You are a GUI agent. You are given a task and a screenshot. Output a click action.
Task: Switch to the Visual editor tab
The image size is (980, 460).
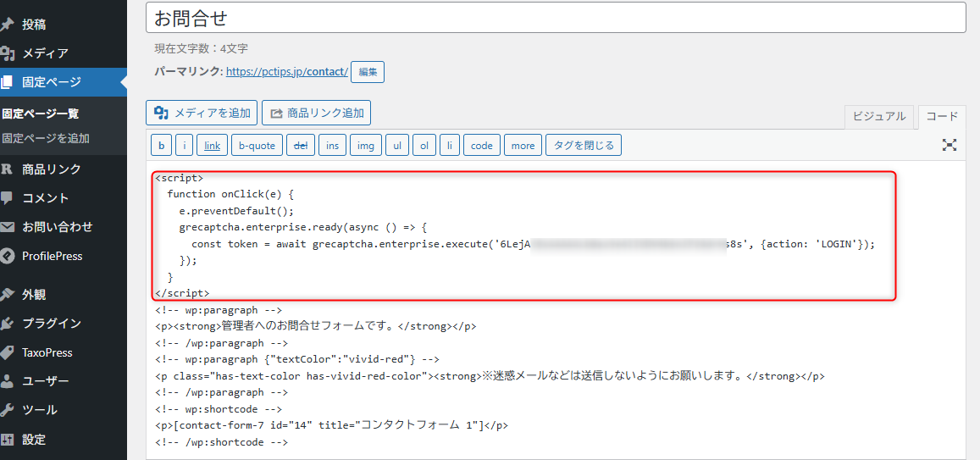coord(878,117)
